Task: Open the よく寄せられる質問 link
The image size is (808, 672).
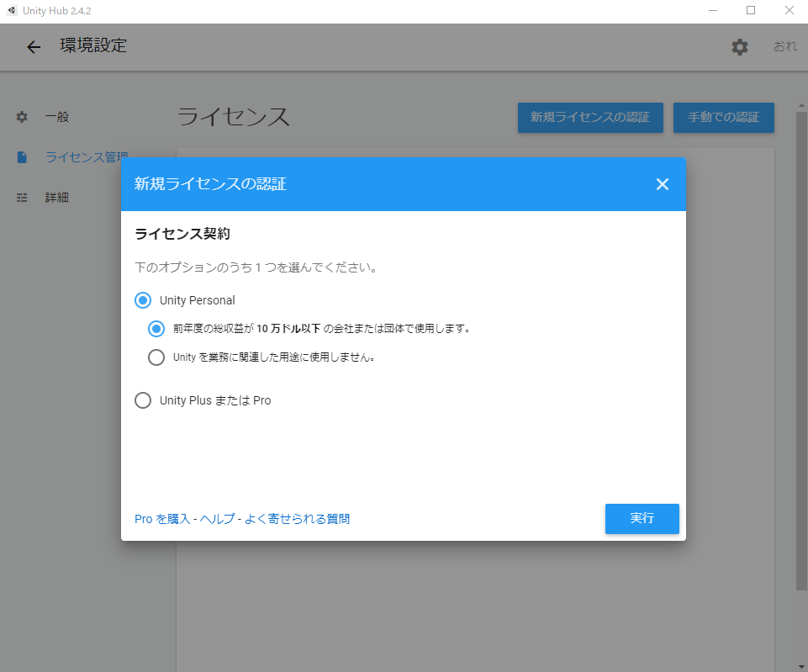Action: click(x=297, y=519)
